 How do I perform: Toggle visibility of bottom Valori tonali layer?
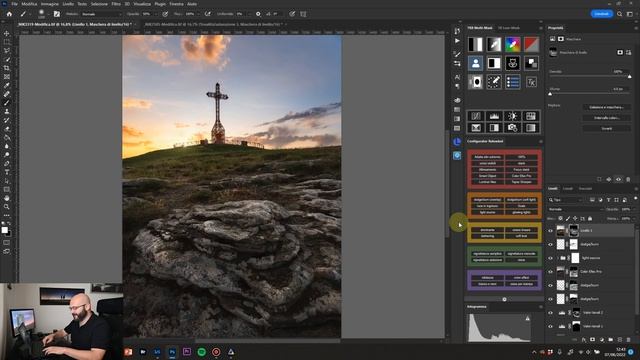[x=550, y=326]
